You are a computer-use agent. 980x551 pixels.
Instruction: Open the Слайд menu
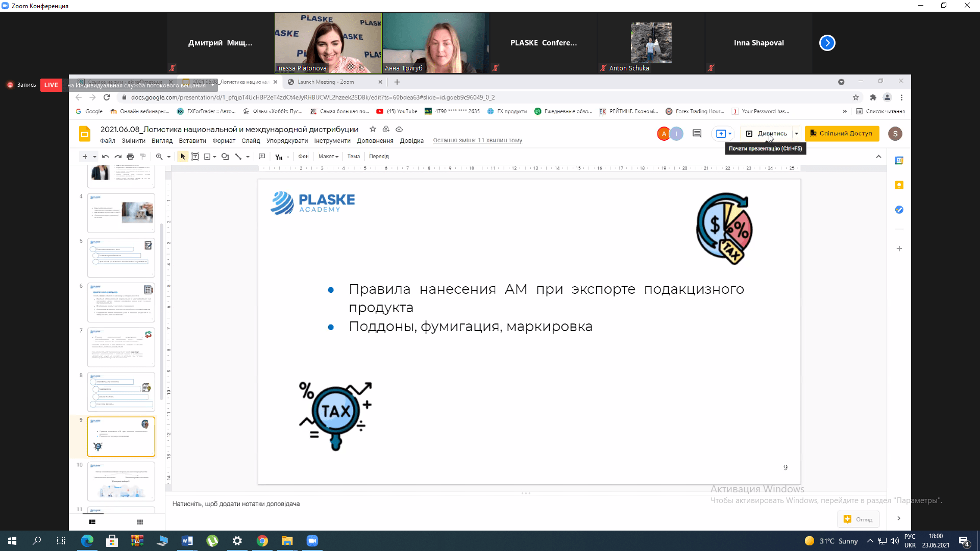251,141
